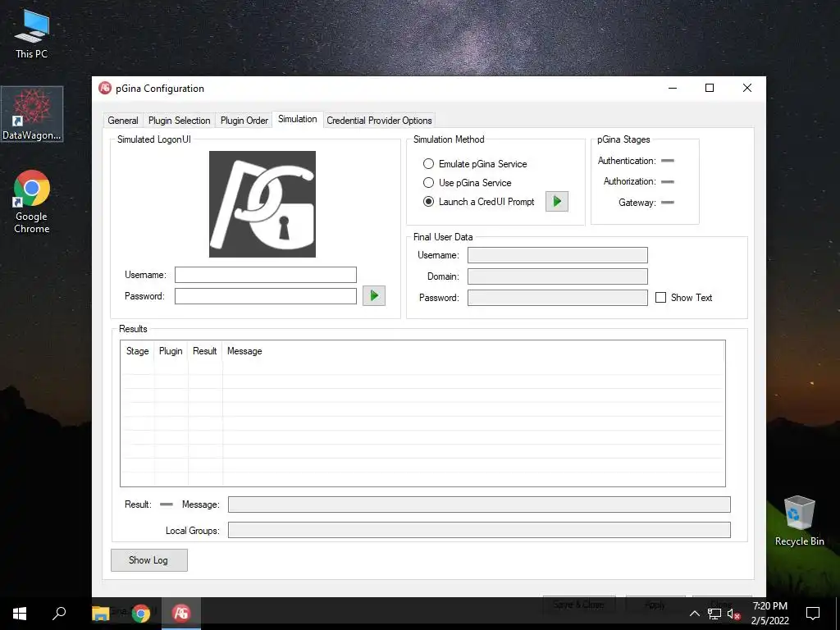
Task: Select Launch a CredUI Prompt radio option
Action: tap(428, 202)
